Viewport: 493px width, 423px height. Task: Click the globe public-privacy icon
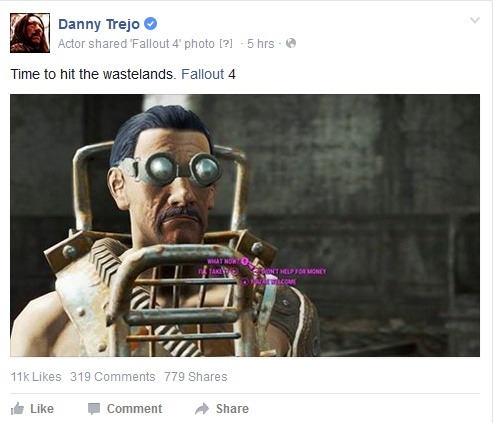(291, 43)
